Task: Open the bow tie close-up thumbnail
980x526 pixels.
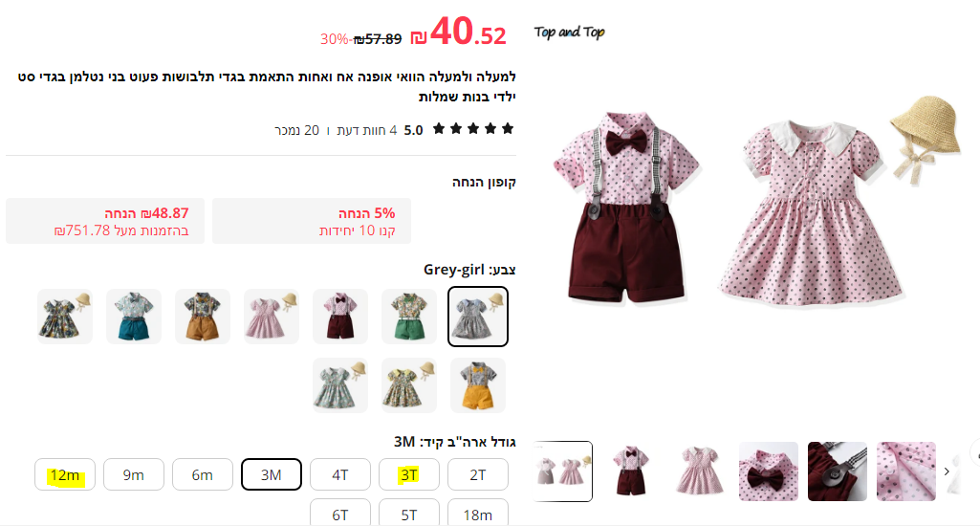Action: [769, 471]
